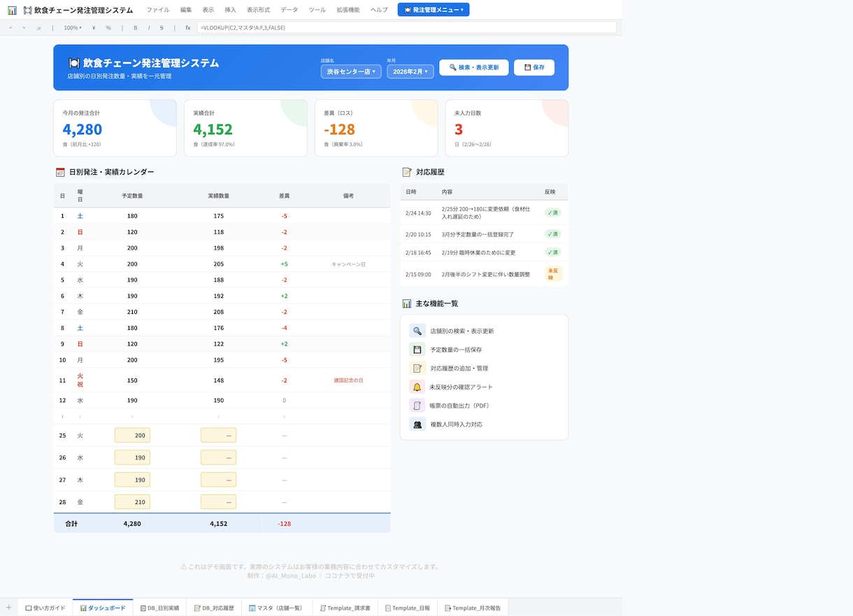Click 済 status badge for 2/24 14:30

(x=553, y=213)
